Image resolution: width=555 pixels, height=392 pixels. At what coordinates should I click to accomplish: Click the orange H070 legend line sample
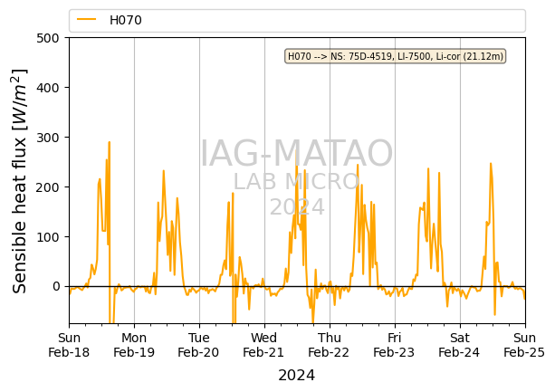[x=86, y=19]
